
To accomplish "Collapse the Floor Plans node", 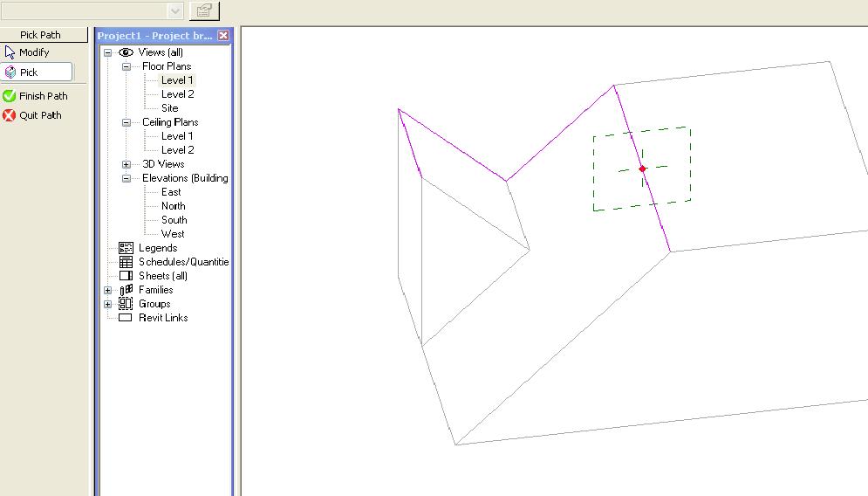I will point(126,66).
